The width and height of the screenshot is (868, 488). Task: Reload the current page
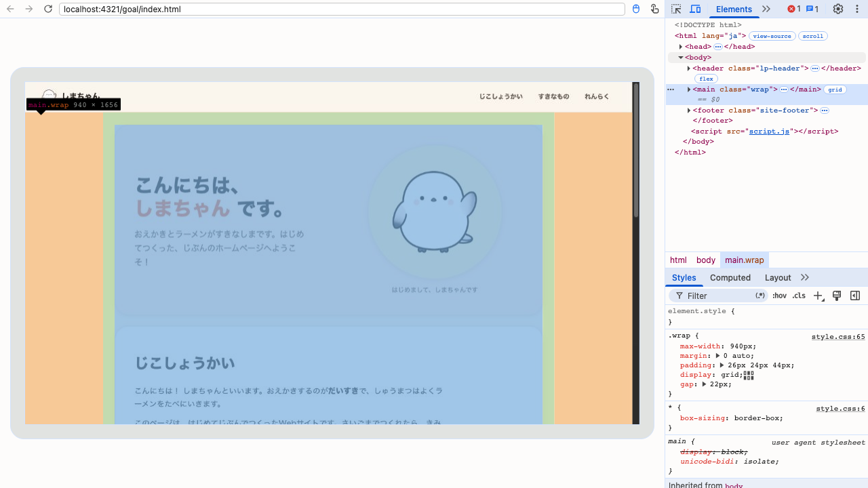coord(47,9)
